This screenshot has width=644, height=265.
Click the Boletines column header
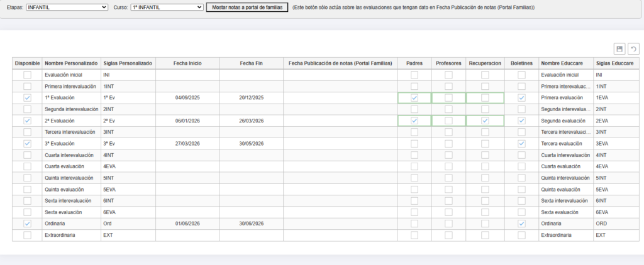[x=521, y=63]
